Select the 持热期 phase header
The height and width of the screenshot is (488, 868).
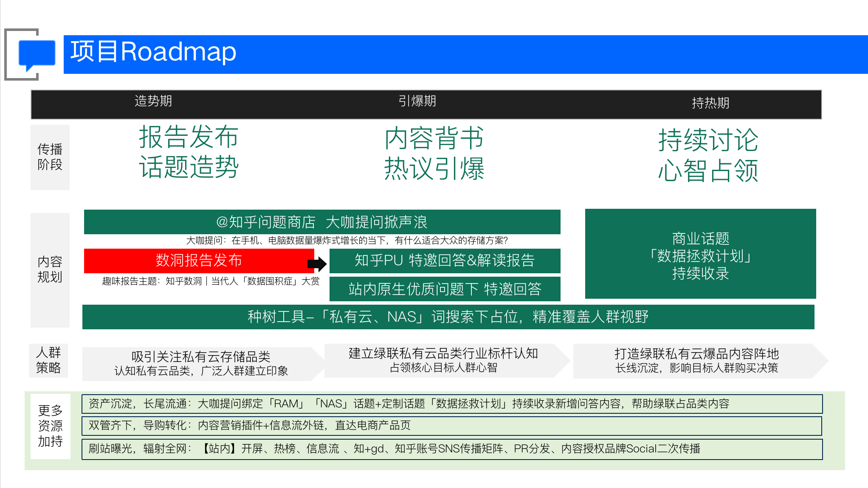pyautogui.click(x=710, y=103)
